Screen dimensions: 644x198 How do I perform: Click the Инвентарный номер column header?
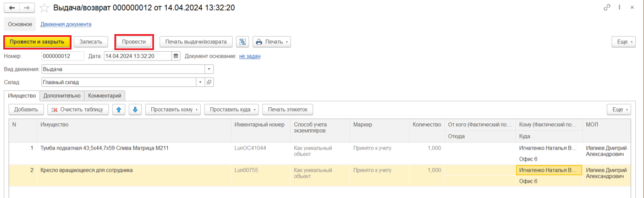coord(260,131)
